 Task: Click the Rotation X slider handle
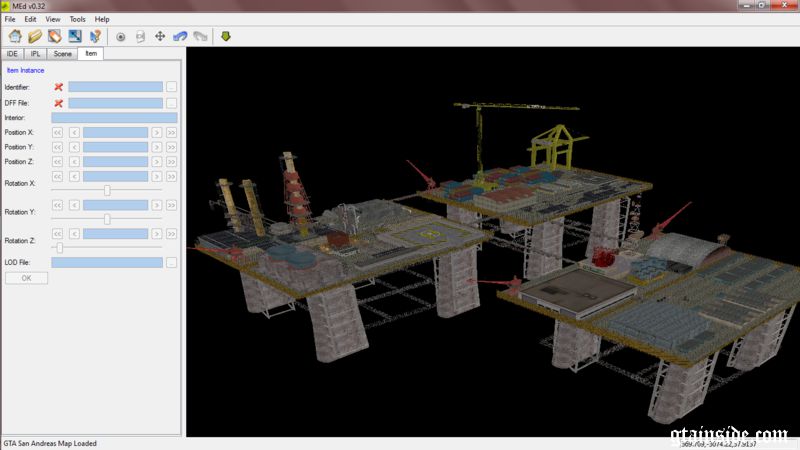click(107, 190)
